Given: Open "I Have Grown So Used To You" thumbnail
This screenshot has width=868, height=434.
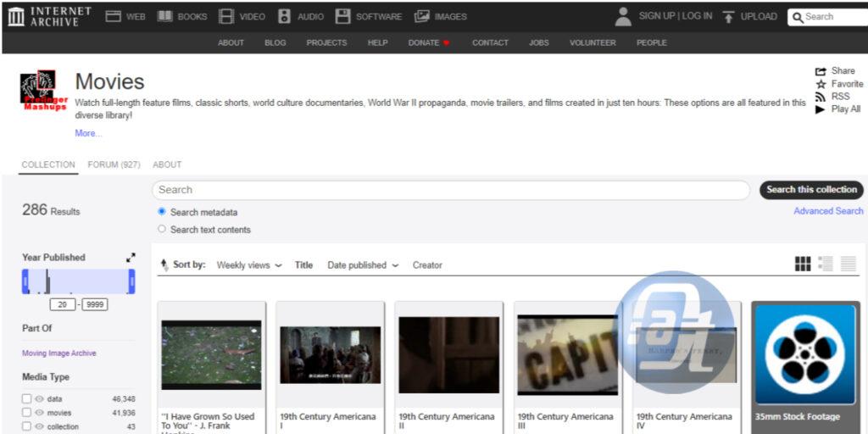Looking at the screenshot, I should click(x=211, y=355).
